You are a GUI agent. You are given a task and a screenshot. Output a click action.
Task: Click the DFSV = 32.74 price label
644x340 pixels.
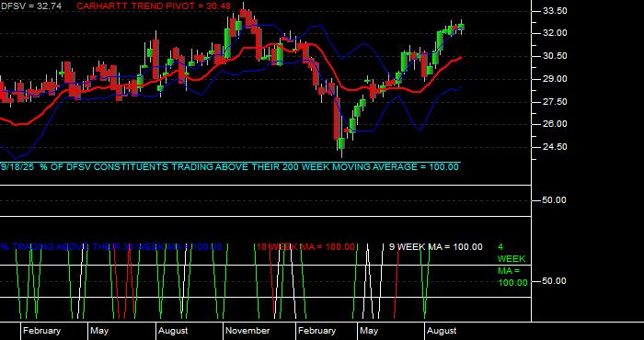point(31,6)
